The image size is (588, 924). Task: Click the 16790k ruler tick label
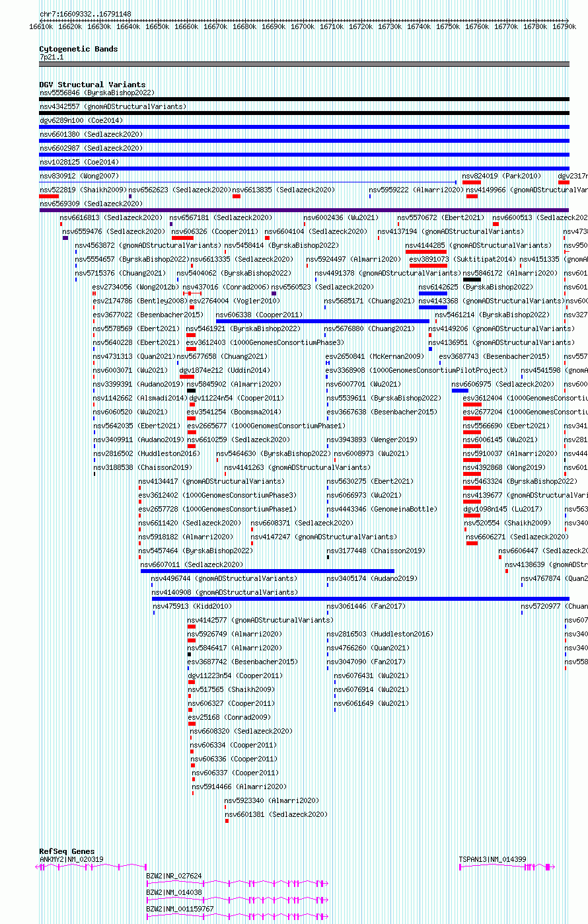pos(564,26)
